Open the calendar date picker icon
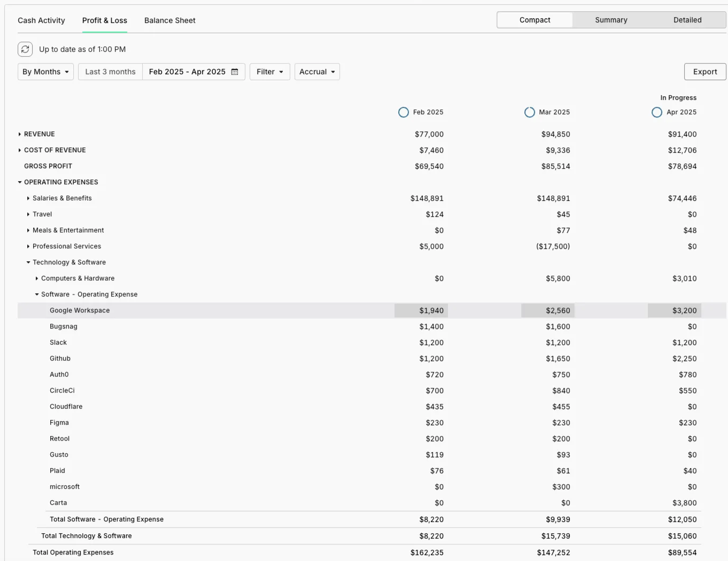 pyautogui.click(x=235, y=72)
